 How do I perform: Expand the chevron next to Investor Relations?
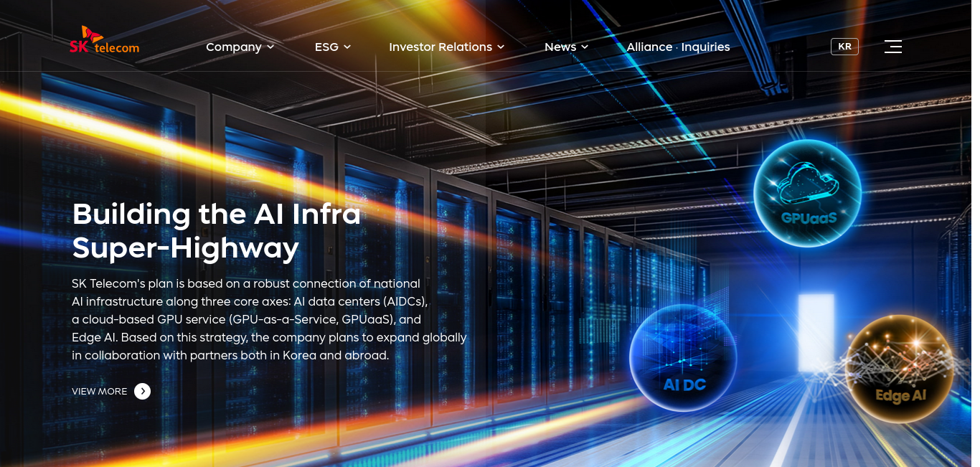(501, 47)
